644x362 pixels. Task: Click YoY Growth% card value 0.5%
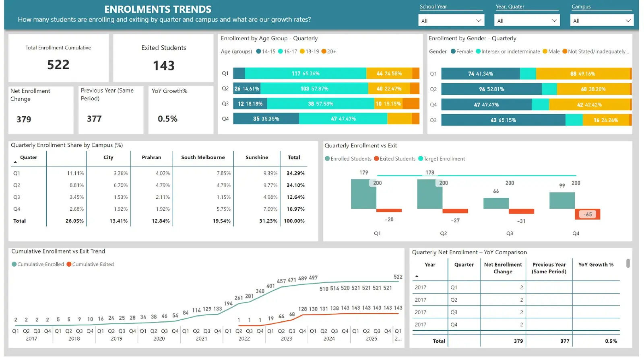pyautogui.click(x=167, y=119)
